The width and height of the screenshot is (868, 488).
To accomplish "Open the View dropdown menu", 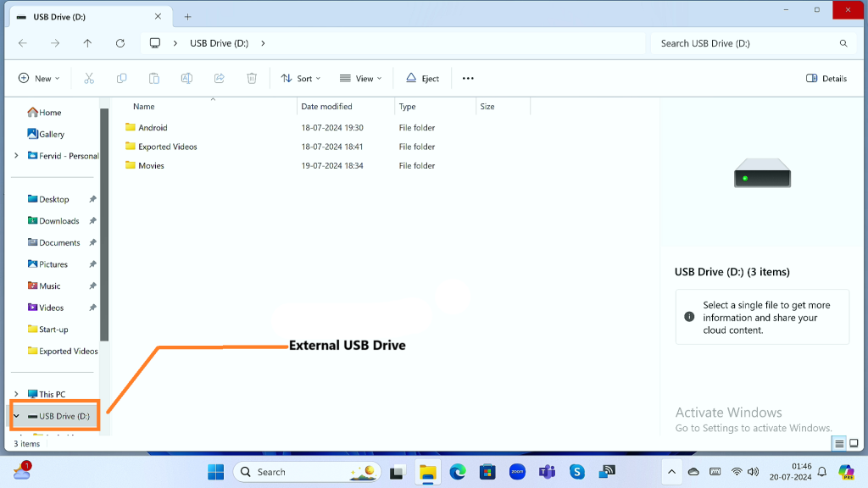I will click(x=360, y=78).
